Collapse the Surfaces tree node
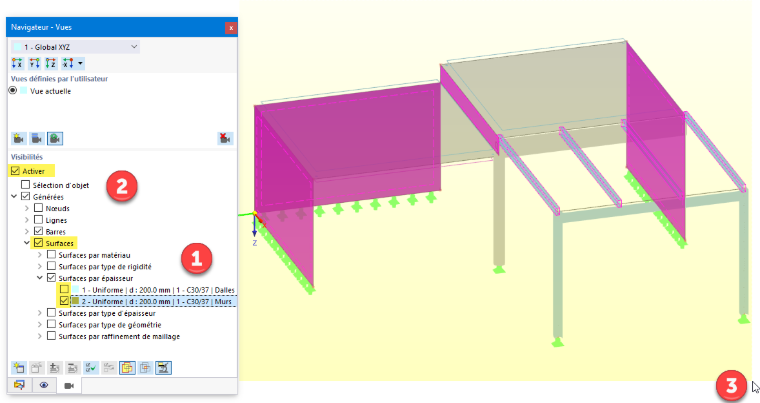 tap(27, 243)
